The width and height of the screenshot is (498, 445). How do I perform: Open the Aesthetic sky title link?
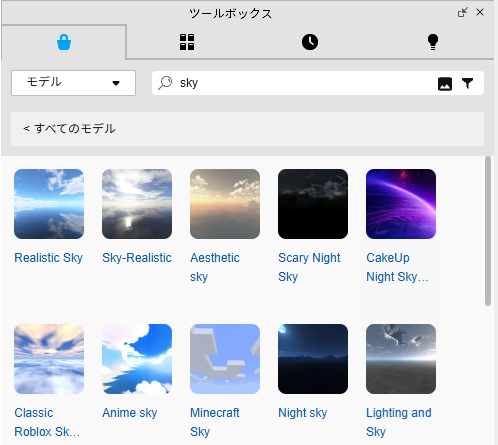click(215, 267)
